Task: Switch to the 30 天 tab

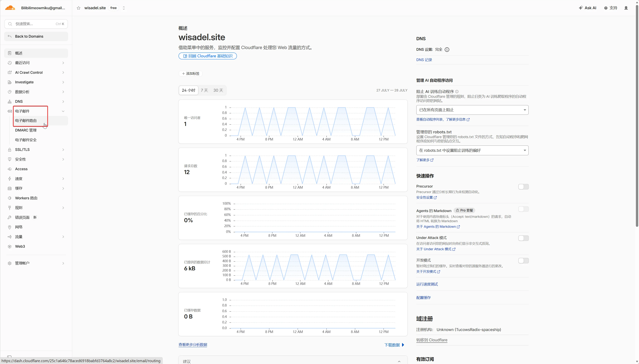Action: coord(218,90)
